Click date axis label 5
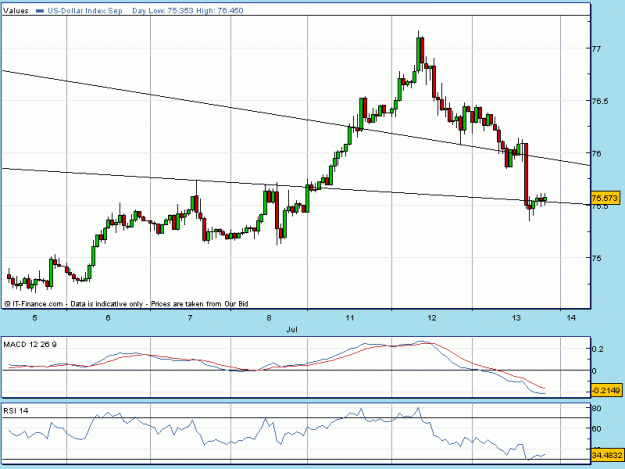The image size is (625, 469). pyautogui.click(x=35, y=318)
